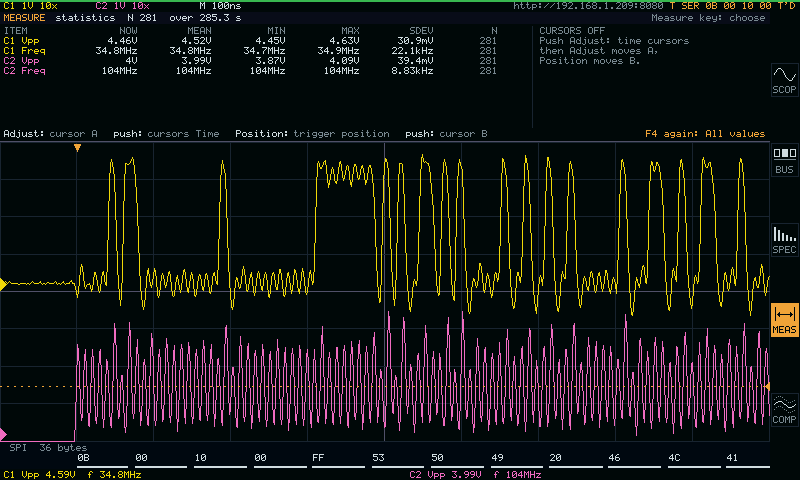Click the 'push: cursors Time' hint

[x=166, y=134]
